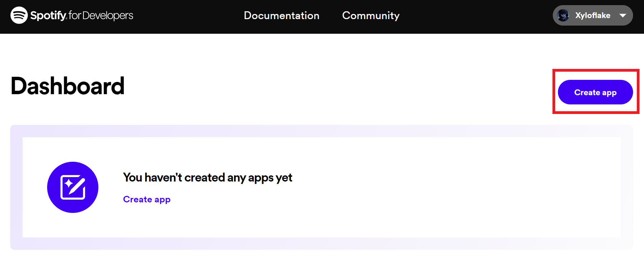This screenshot has height=260, width=644.
Task: Click the Xyloflake username label
Action: 593,15
